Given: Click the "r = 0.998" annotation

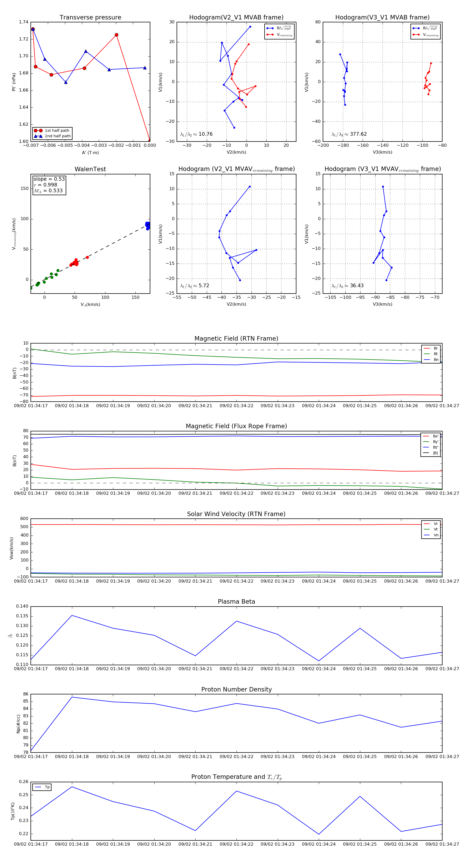Looking at the screenshot, I should [45, 185].
